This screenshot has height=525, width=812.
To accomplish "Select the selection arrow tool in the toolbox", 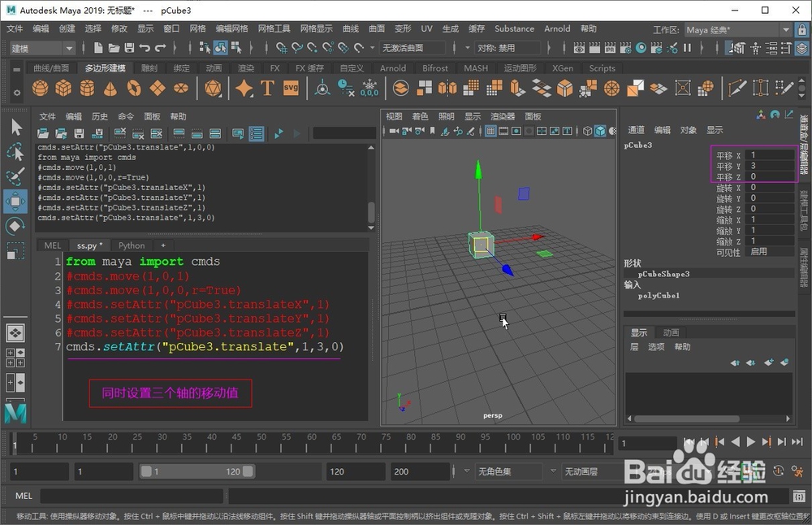I will 14,128.
